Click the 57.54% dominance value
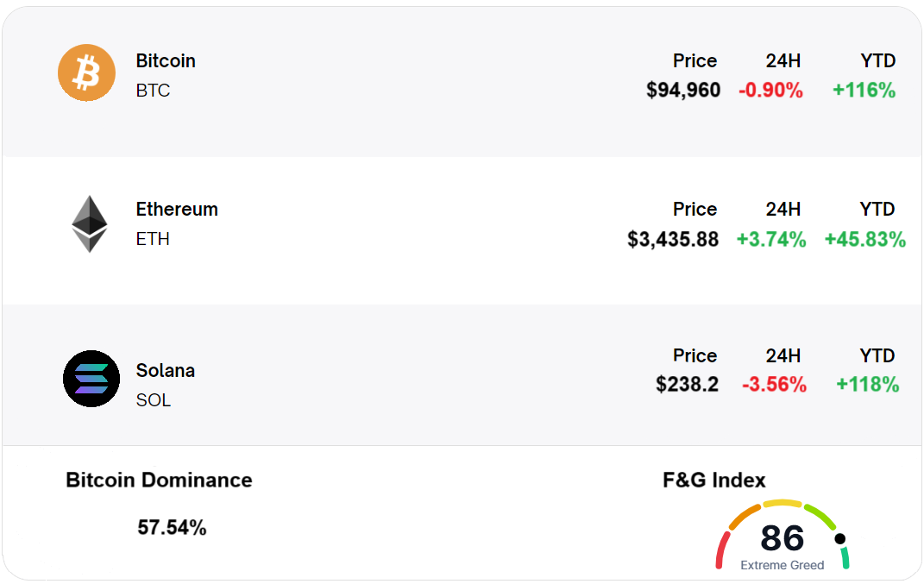This screenshot has height=584, width=924. click(172, 527)
